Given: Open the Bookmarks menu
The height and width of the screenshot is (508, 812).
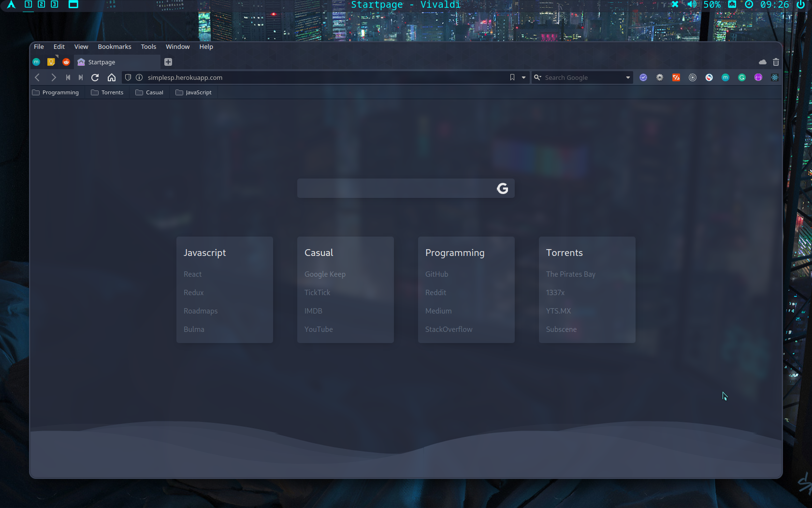Looking at the screenshot, I should click(115, 47).
